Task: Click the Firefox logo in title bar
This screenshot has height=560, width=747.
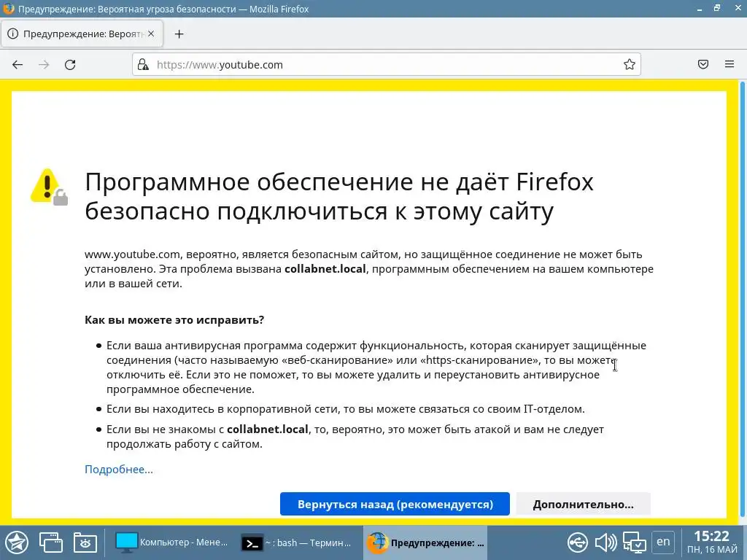Action: [8, 9]
